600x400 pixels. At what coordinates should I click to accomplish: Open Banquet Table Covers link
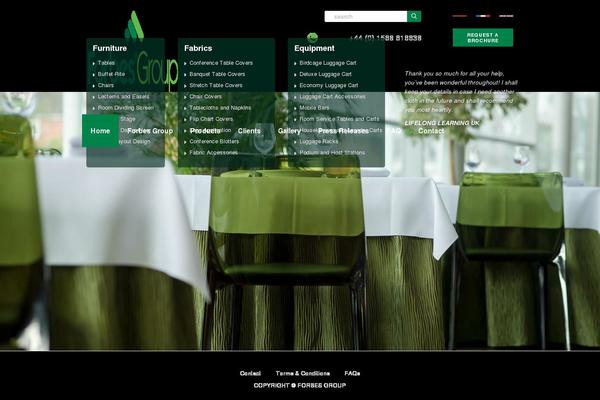click(x=217, y=74)
